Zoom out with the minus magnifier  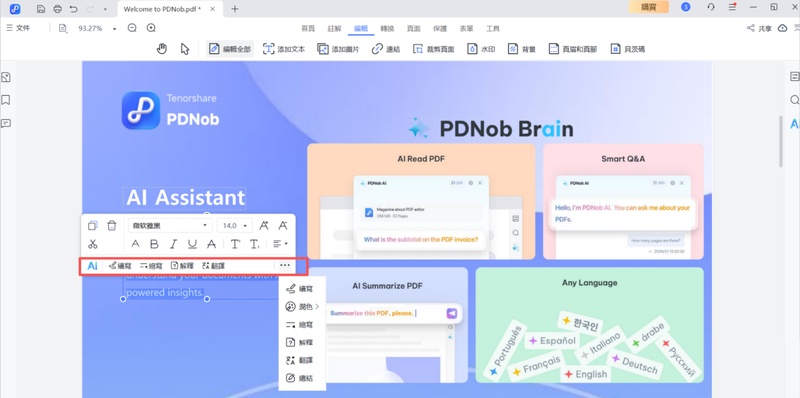(132, 28)
